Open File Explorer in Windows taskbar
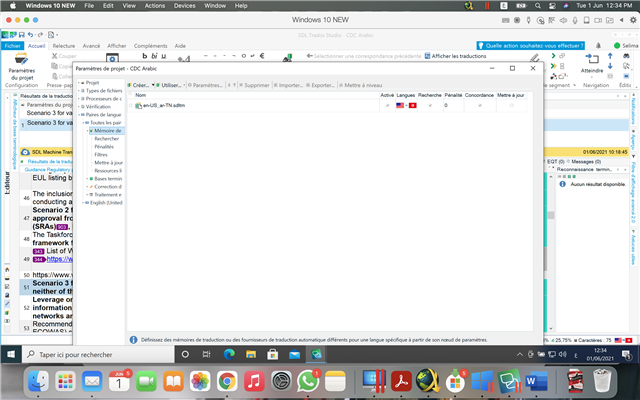 click(251, 354)
